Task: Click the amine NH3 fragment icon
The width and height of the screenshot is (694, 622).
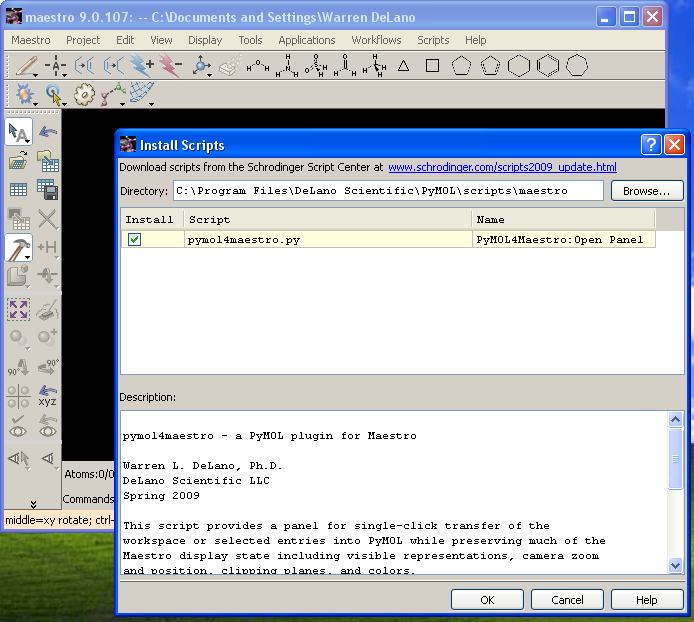Action: (x=287, y=66)
